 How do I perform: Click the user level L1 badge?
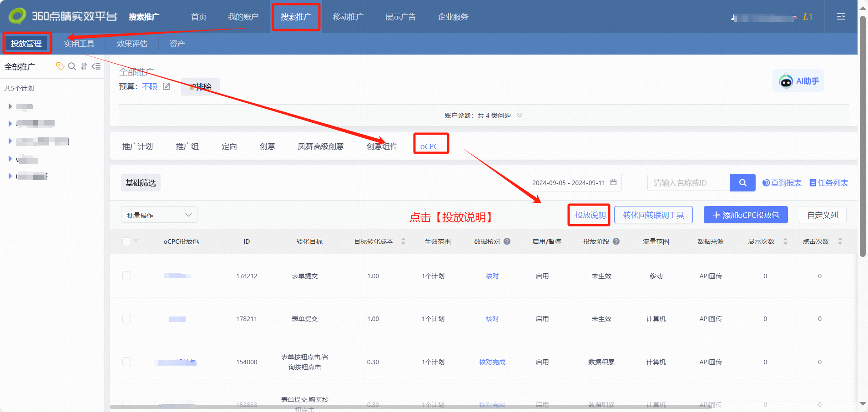(x=807, y=17)
